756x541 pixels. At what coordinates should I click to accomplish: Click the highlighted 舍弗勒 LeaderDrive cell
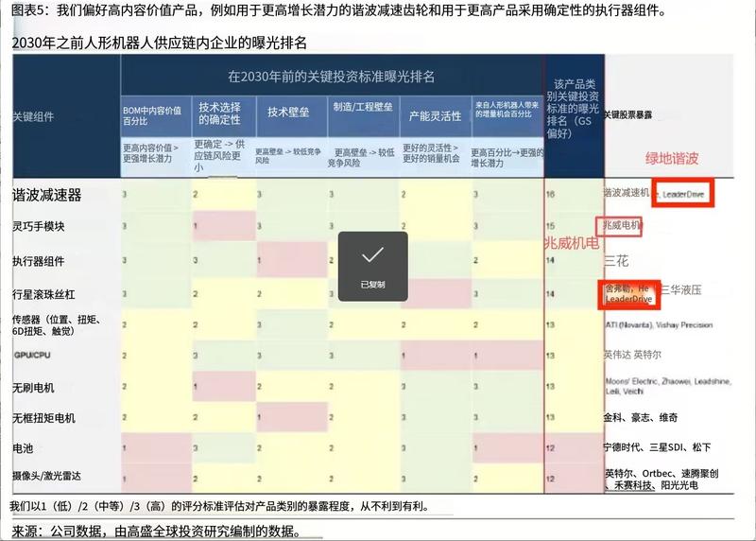click(x=629, y=294)
